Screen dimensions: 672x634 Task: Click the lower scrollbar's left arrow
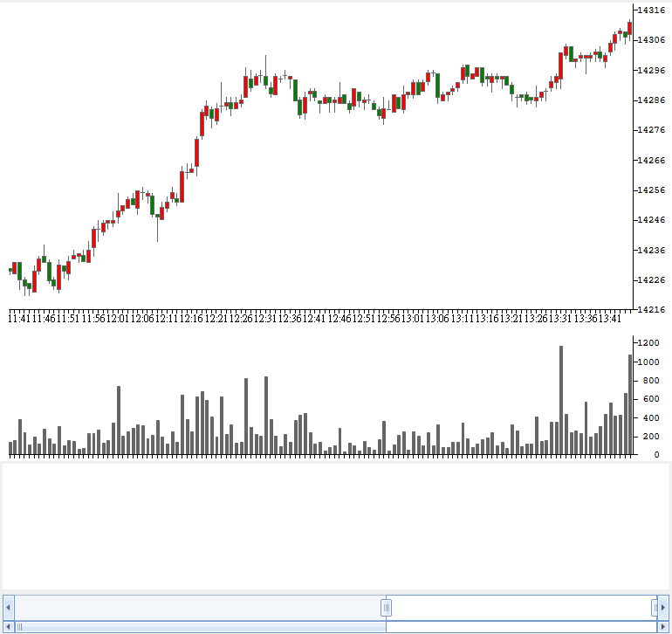[9, 627]
